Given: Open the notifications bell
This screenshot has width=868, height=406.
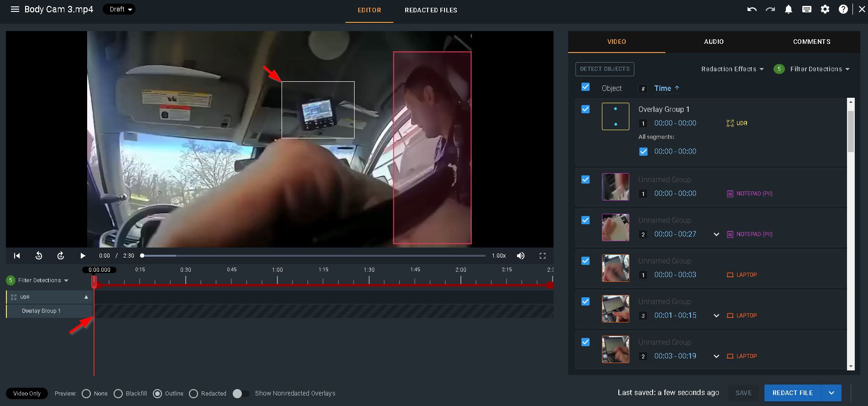Looking at the screenshot, I should (x=788, y=10).
